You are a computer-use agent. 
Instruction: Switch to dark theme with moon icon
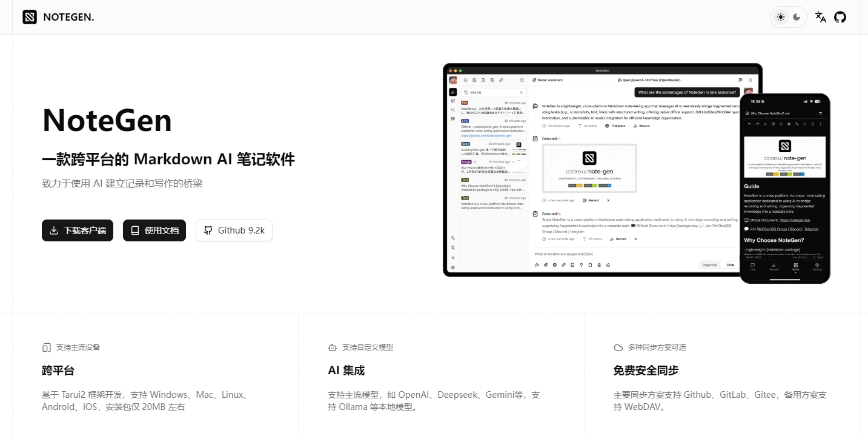(797, 17)
